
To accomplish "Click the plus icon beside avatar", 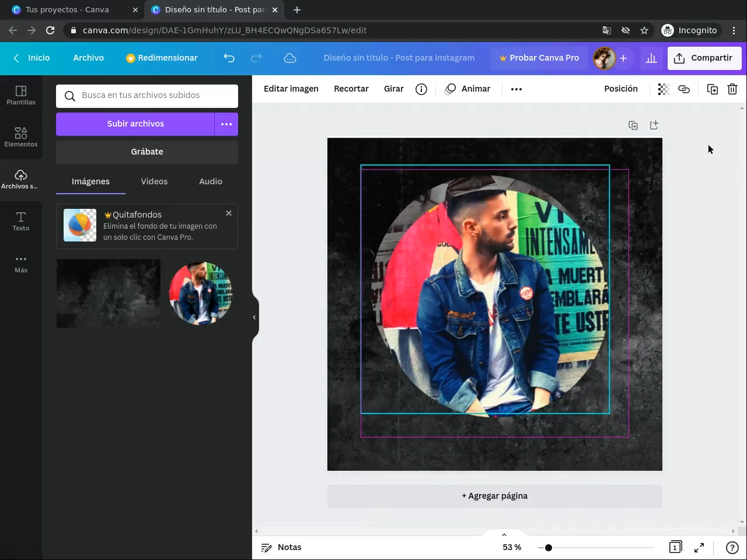I will 623,58.
